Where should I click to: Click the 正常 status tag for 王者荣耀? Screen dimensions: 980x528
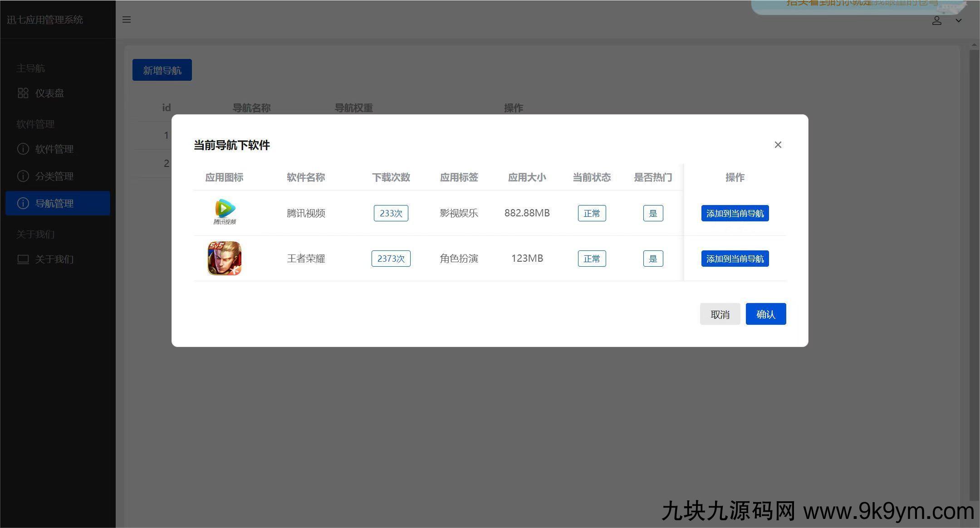click(591, 259)
